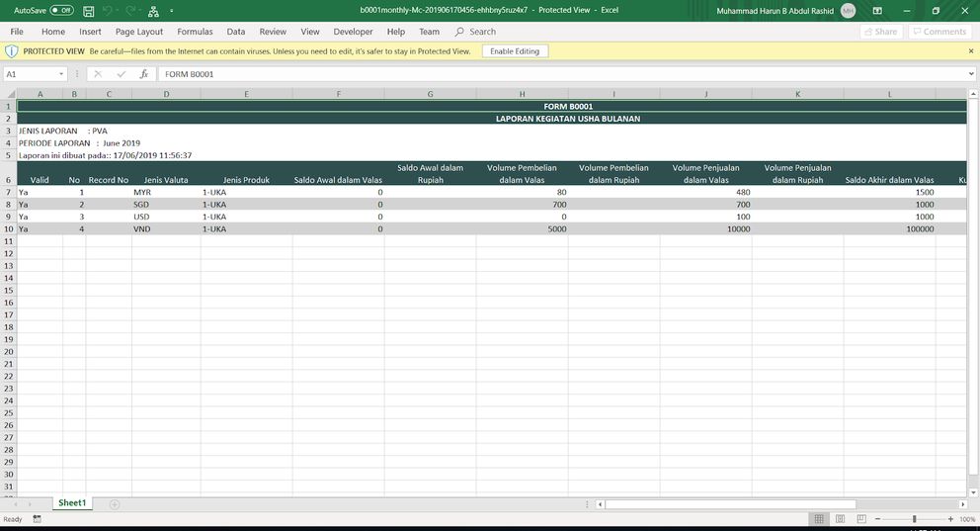
Task: Click the USD cell
Action: tap(166, 217)
